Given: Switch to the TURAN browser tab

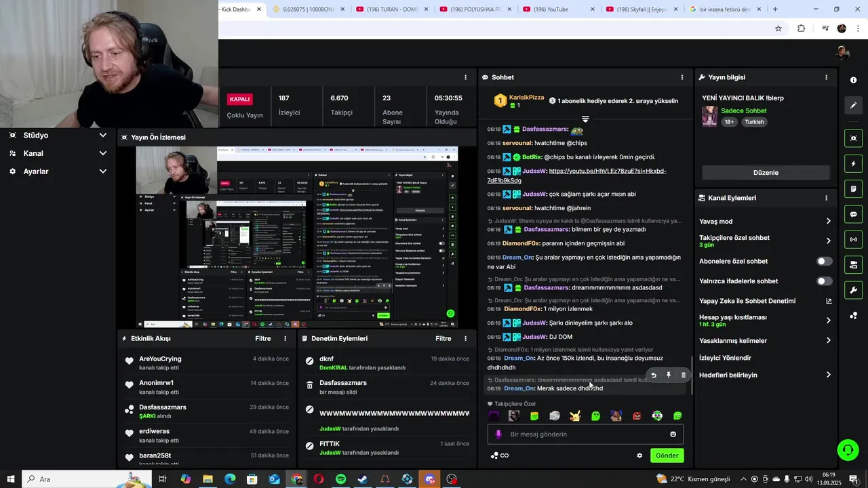Looking at the screenshot, I should click(391, 9).
